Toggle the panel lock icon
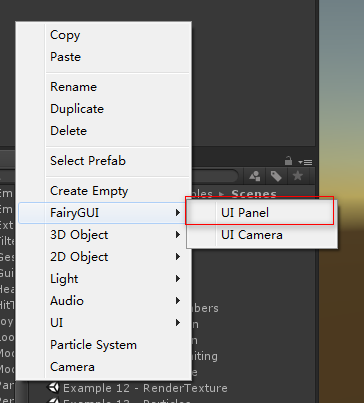 288,161
